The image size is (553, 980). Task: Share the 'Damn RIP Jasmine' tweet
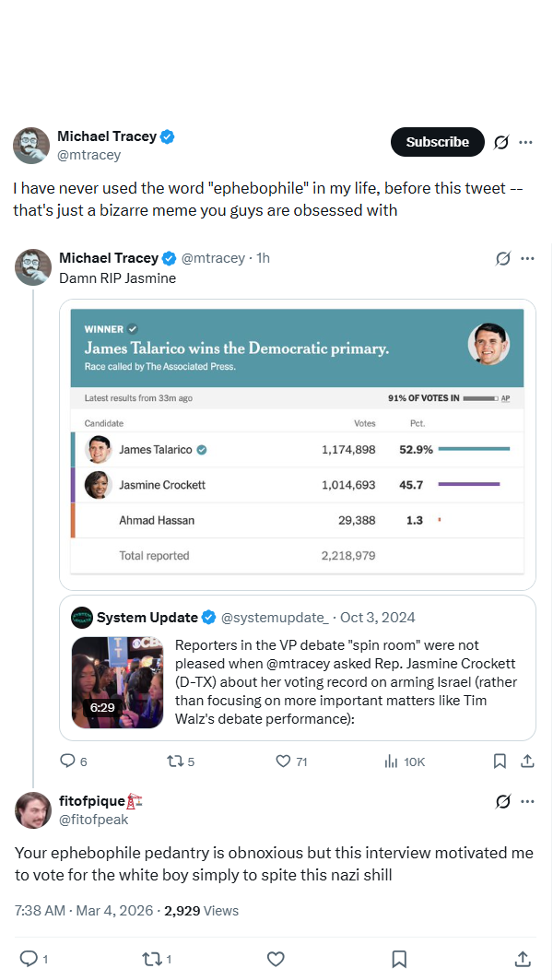[527, 762]
